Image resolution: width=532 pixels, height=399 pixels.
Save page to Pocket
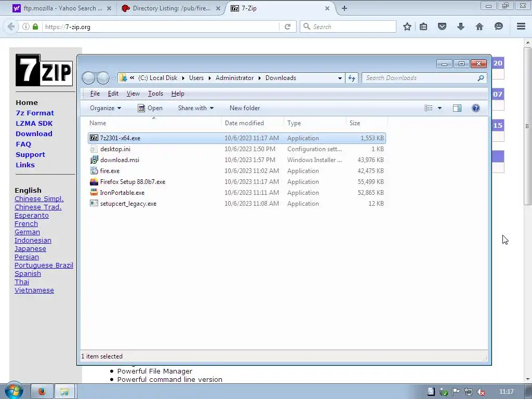(x=442, y=26)
